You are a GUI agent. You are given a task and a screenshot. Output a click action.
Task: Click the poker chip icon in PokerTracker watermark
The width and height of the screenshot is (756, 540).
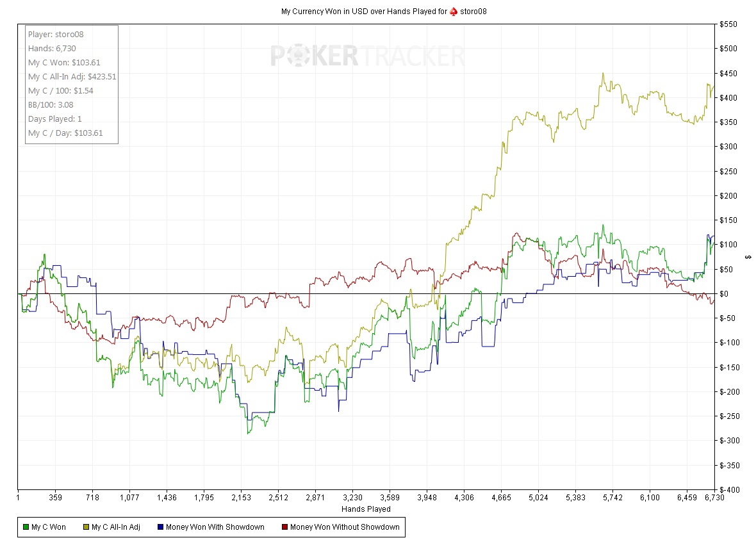pyautogui.click(x=299, y=56)
